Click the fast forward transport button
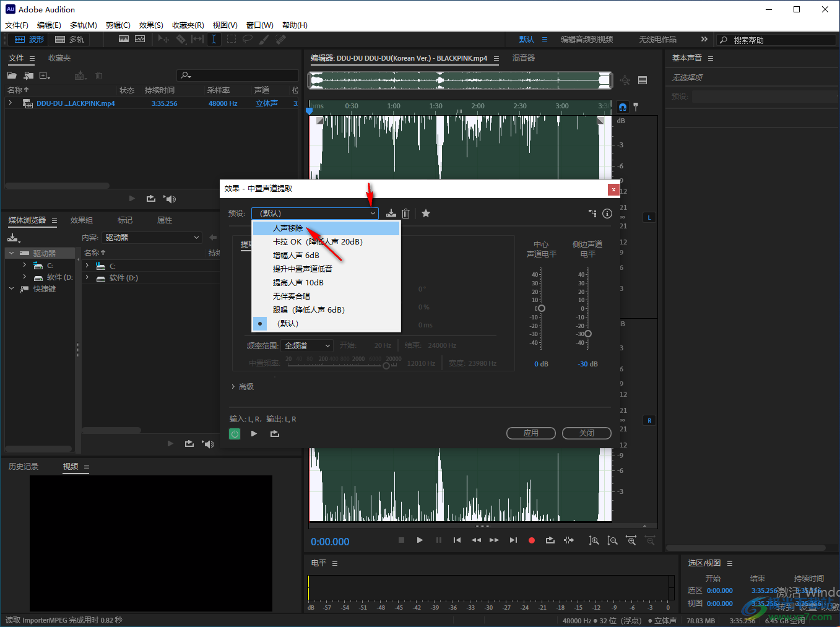The image size is (840, 627). (x=494, y=540)
